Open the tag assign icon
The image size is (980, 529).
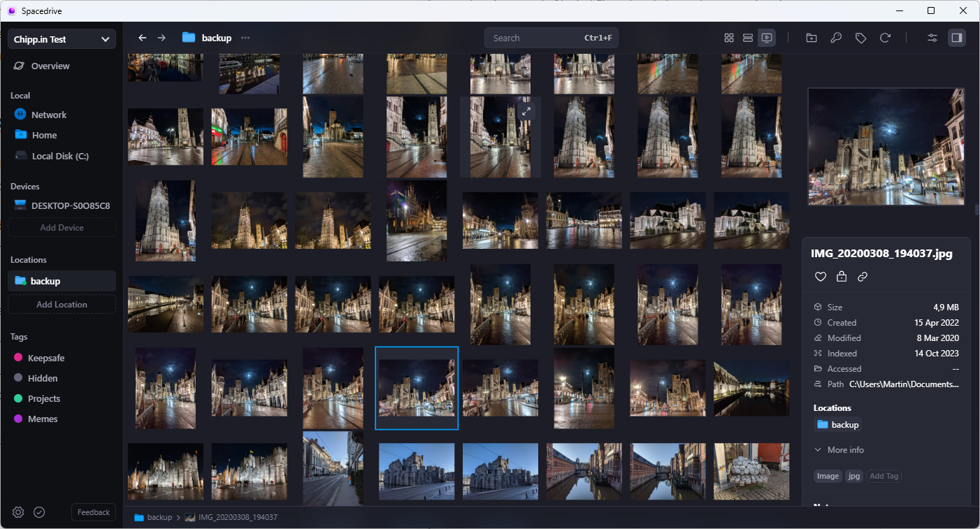[x=861, y=38]
